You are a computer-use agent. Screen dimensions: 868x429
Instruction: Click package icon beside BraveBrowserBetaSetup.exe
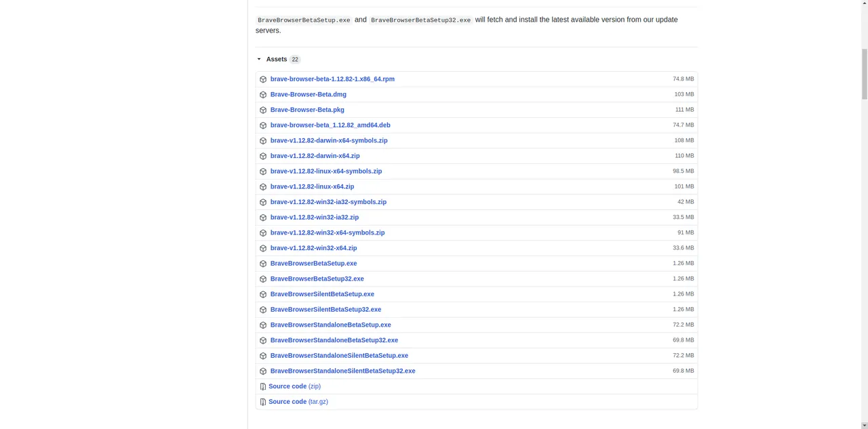(263, 264)
